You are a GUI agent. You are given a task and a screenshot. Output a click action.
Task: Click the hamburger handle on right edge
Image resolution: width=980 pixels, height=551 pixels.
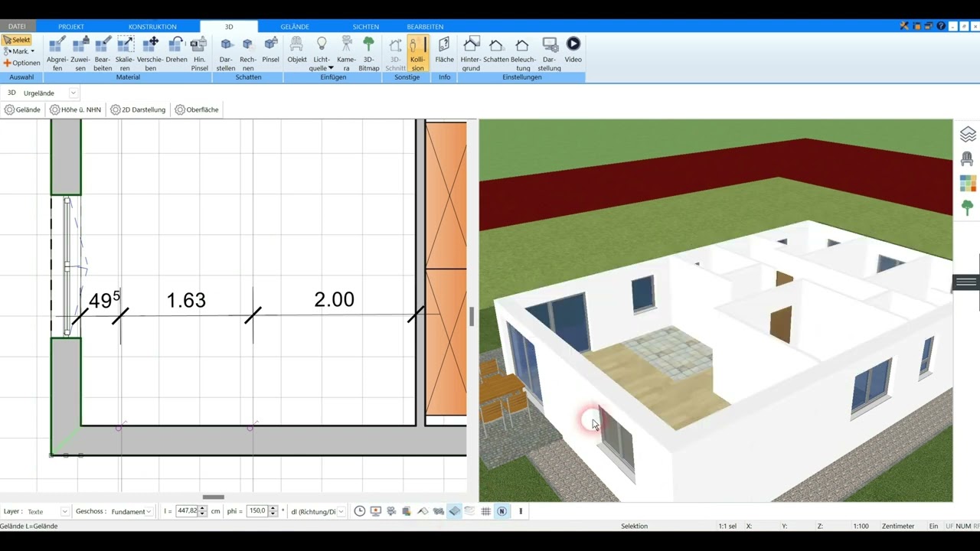point(966,282)
